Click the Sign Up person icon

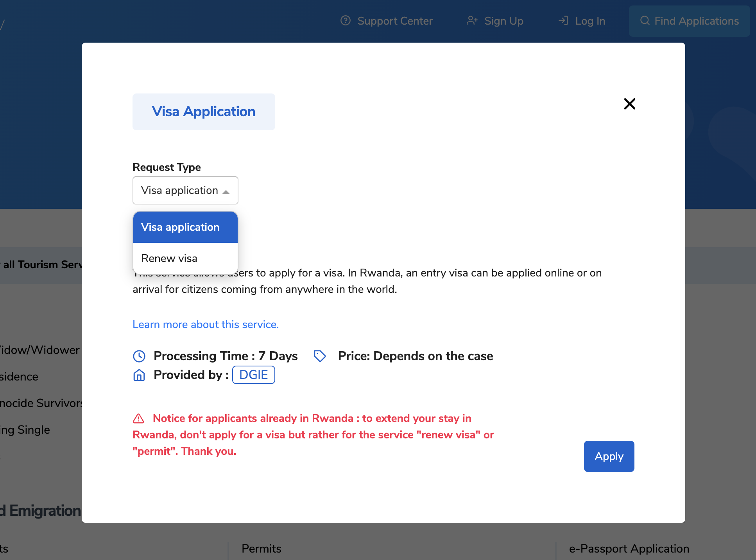tap(472, 21)
